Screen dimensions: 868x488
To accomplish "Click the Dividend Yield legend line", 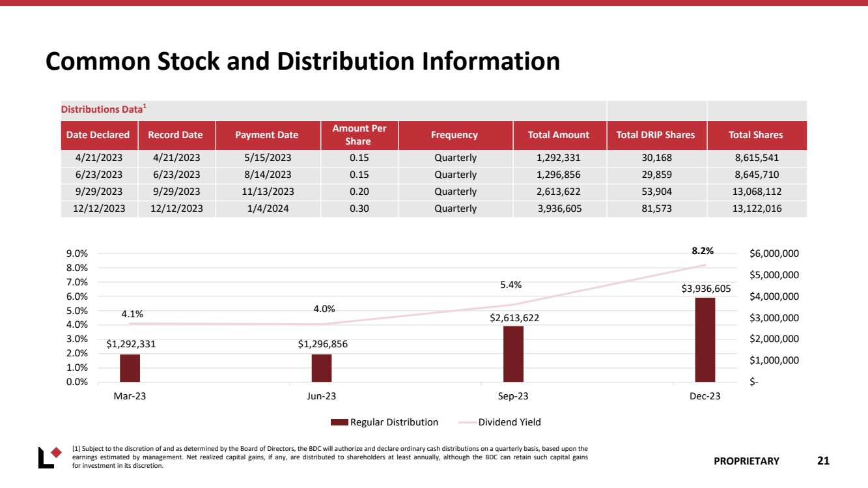I will coord(467,422).
